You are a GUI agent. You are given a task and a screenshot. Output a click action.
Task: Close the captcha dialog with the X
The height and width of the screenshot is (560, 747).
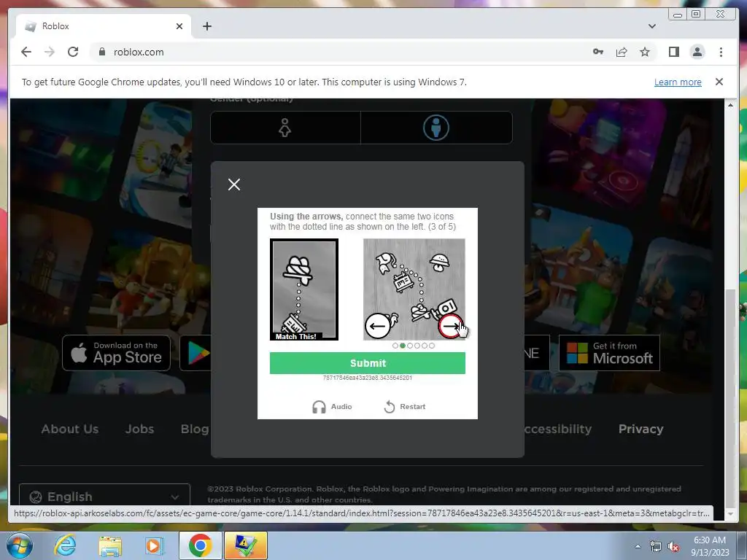pos(234,184)
